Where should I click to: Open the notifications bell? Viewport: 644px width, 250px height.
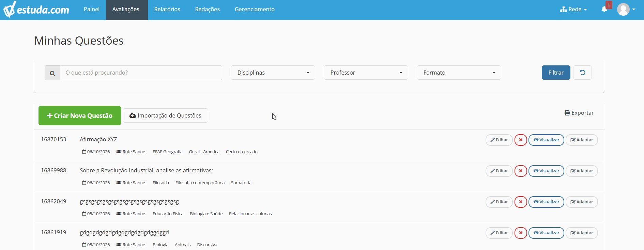tap(604, 9)
